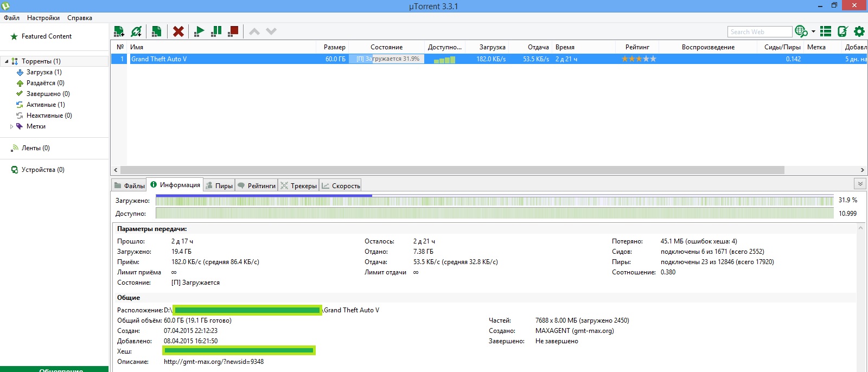Image resolution: width=868 pixels, height=372 pixels.
Task: Expand the Метки tree node
Action: click(x=11, y=126)
